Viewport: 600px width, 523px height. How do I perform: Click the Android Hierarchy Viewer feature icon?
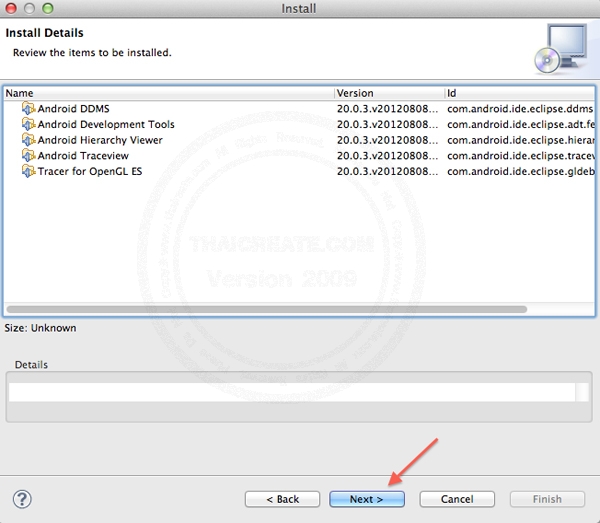pyautogui.click(x=28, y=140)
